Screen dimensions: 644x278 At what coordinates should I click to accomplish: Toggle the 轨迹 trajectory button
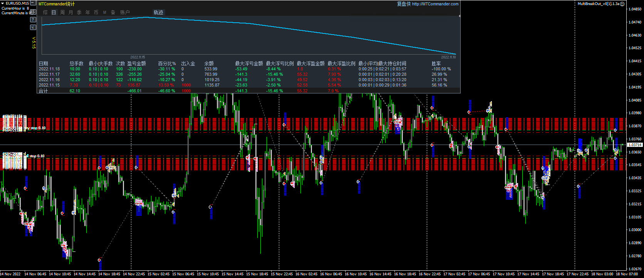[x=158, y=12]
